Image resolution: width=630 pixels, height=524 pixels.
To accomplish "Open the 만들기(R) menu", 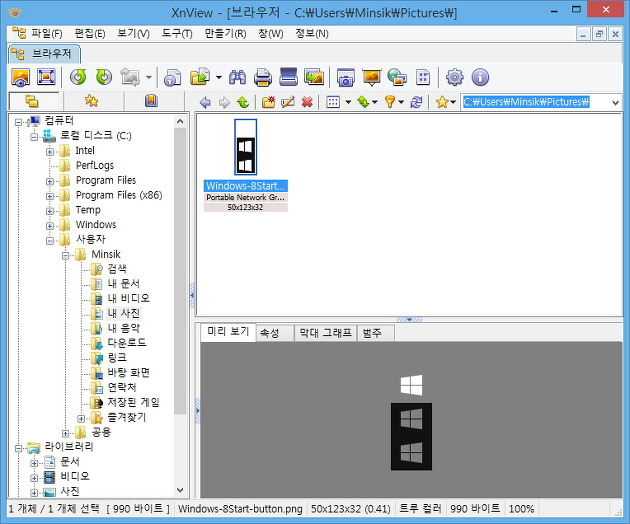I will [x=225, y=33].
